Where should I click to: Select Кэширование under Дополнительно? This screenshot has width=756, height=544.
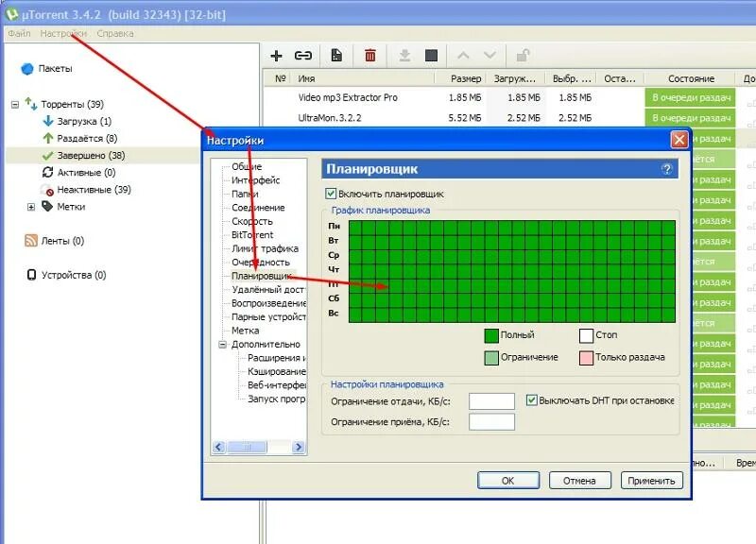[277, 371]
